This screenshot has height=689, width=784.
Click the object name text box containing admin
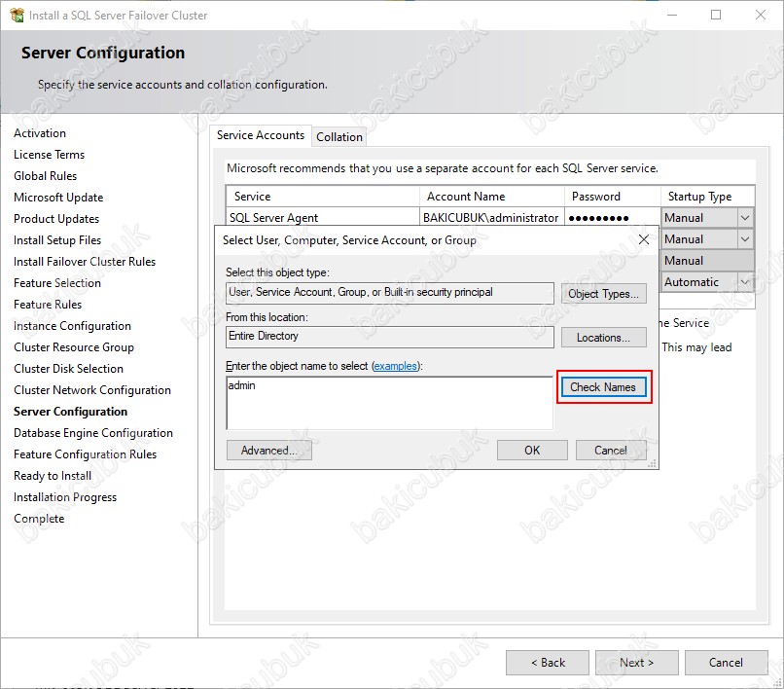pos(389,403)
